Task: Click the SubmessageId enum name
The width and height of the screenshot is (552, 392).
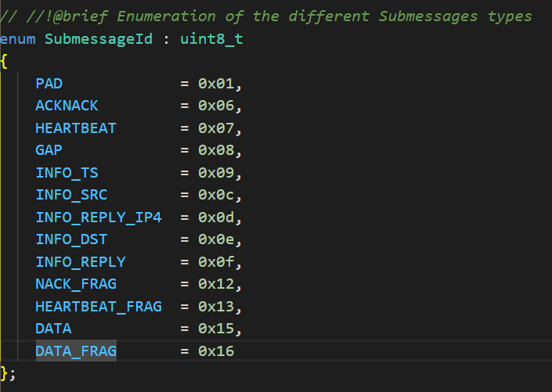Action: coord(99,38)
